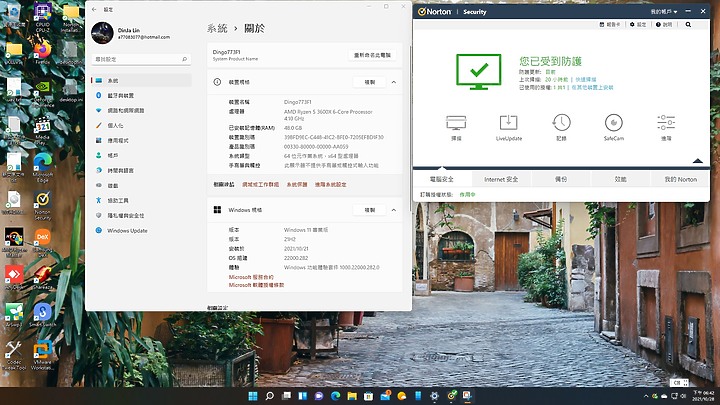Select 系統 in Settings sidebar

[x=141, y=80]
